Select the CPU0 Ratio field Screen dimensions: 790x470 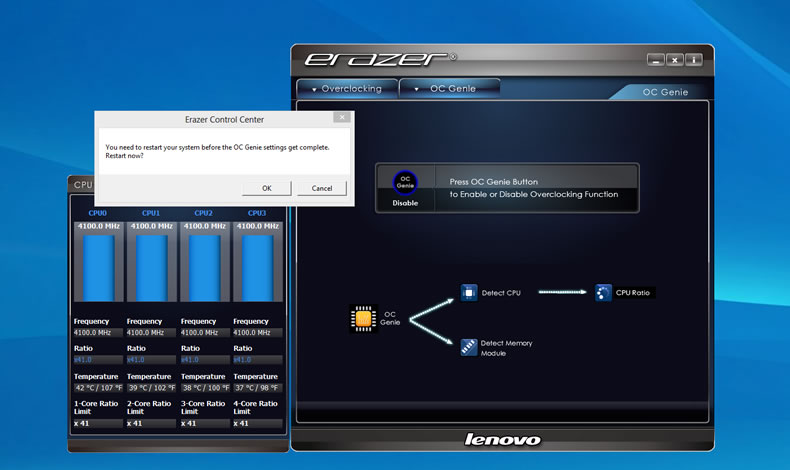point(98,360)
